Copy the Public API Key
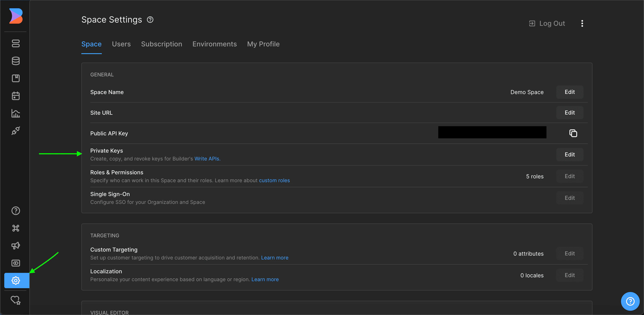This screenshot has height=315, width=644. [573, 133]
